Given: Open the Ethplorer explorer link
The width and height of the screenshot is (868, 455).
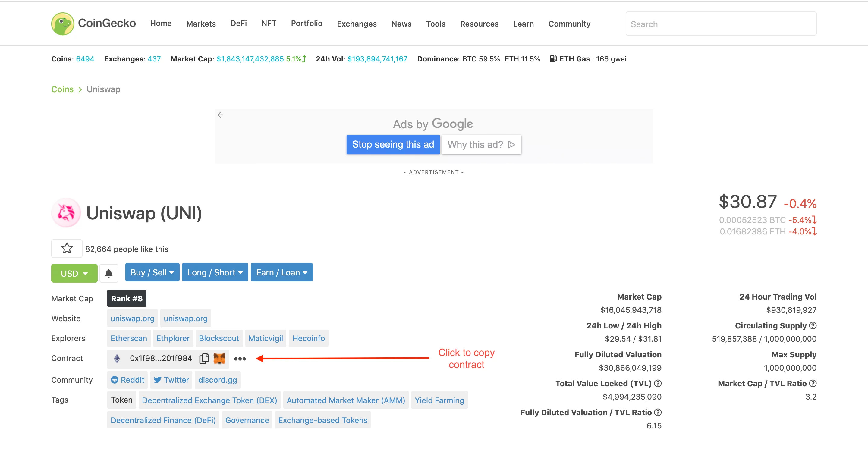Looking at the screenshot, I should click(173, 338).
